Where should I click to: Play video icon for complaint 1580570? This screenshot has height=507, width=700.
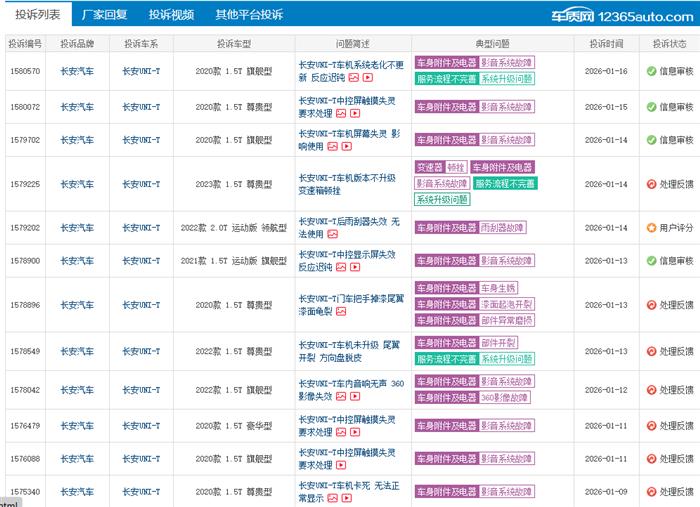[367, 77]
